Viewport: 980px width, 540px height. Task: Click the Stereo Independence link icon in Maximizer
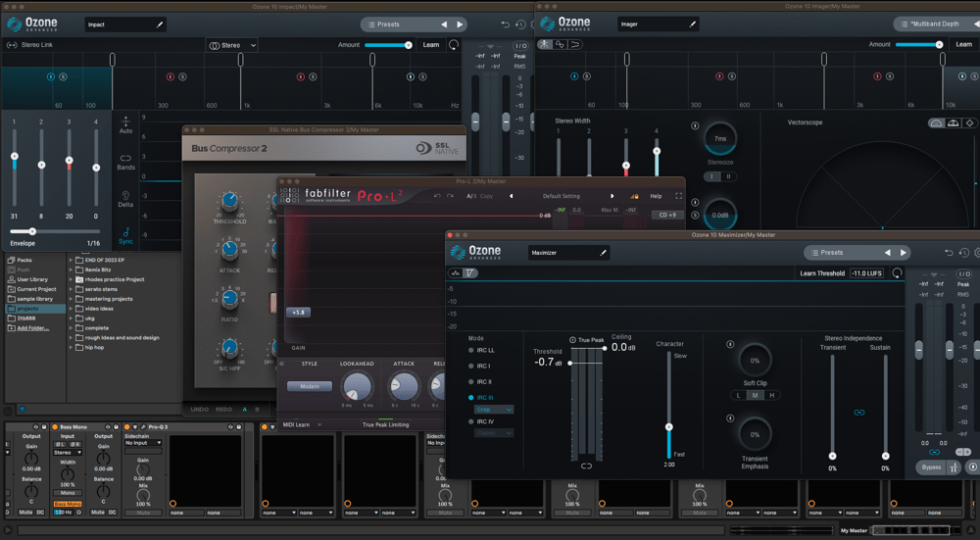pos(858,413)
